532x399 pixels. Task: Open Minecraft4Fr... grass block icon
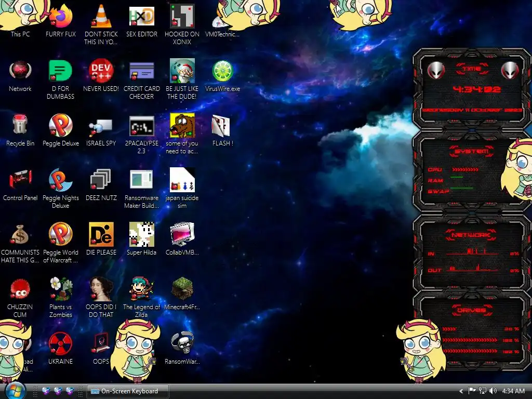tap(182, 289)
